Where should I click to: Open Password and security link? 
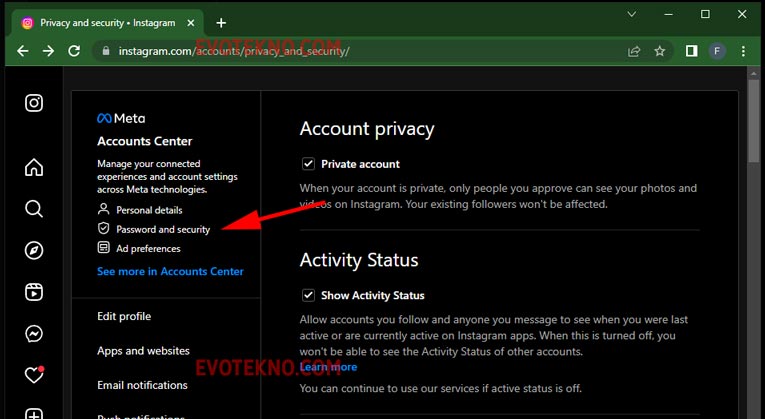[x=163, y=229]
